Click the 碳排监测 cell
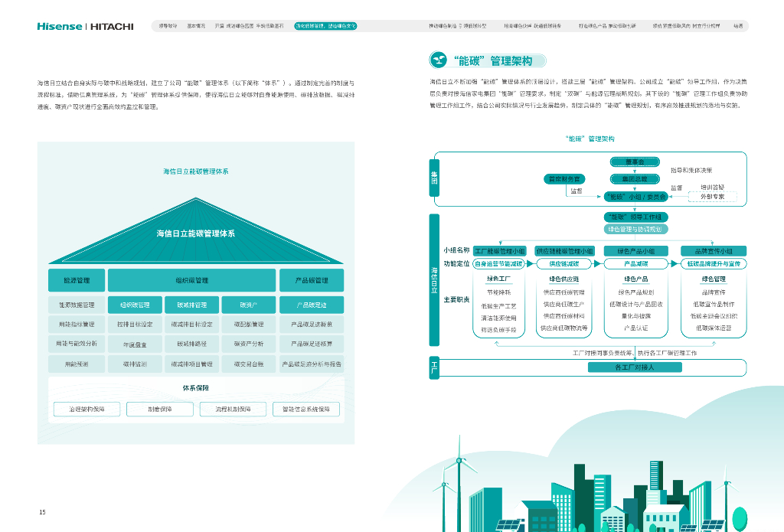The image size is (784, 532). (x=135, y=364)
